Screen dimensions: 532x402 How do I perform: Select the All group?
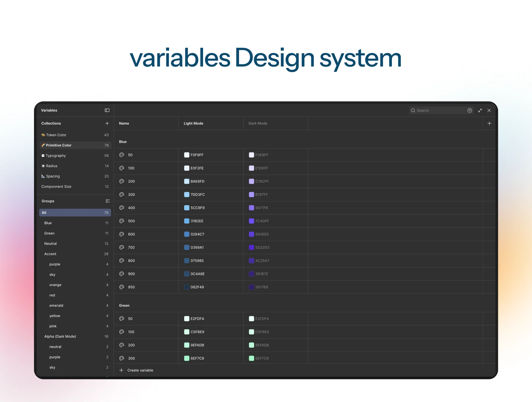point(75,213)
